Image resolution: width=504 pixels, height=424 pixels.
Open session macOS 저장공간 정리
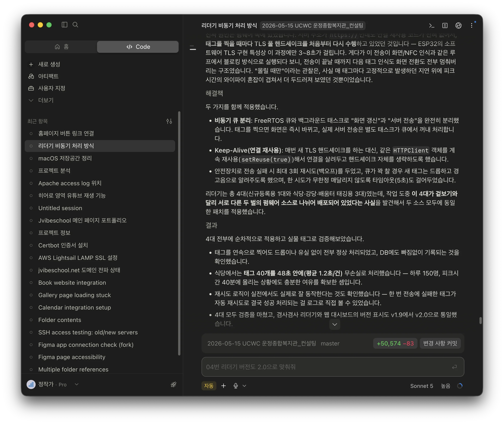click(100, 158)
